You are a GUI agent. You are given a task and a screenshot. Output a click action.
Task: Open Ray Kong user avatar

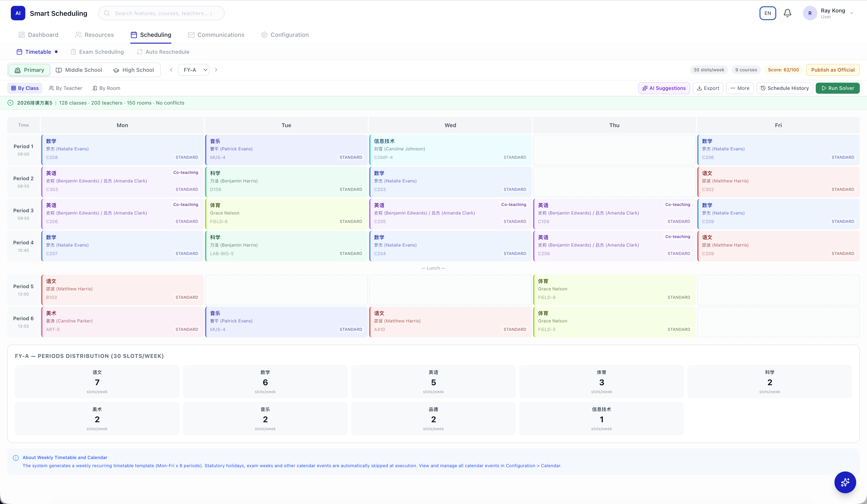[x=810, y=13]
